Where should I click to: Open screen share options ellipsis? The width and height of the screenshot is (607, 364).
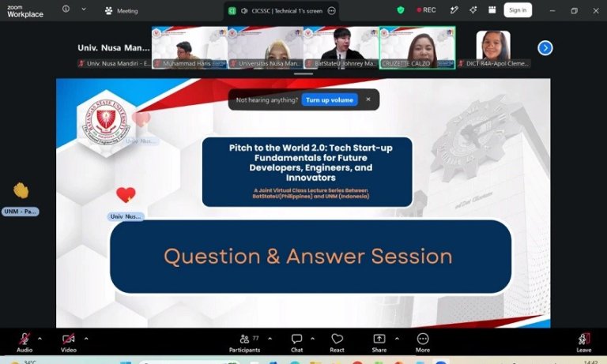(331, 11)
